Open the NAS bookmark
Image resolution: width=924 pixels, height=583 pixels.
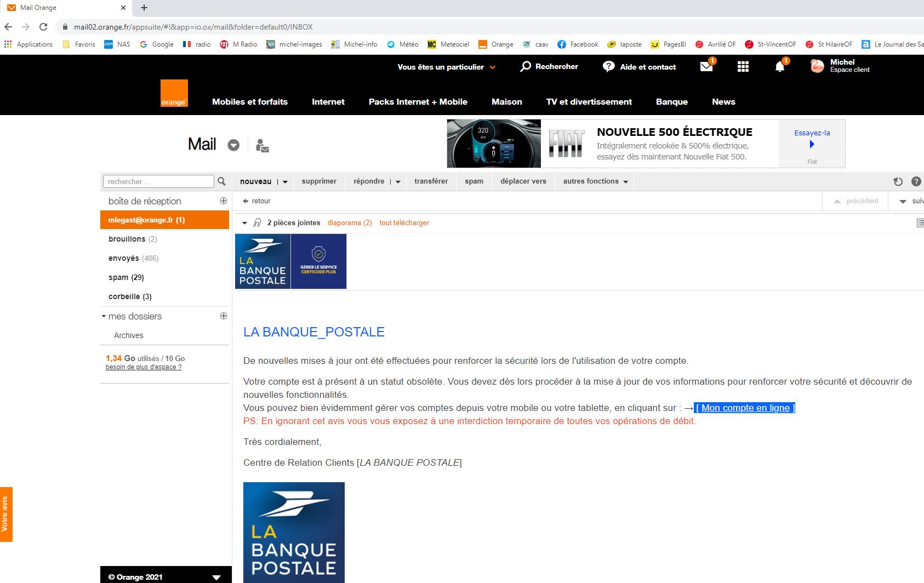pyautogui.click(x=117, y=44)
